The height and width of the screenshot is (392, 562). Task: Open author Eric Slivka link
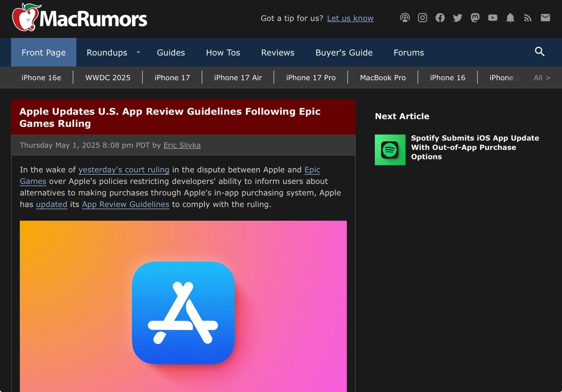pos(182,145)
